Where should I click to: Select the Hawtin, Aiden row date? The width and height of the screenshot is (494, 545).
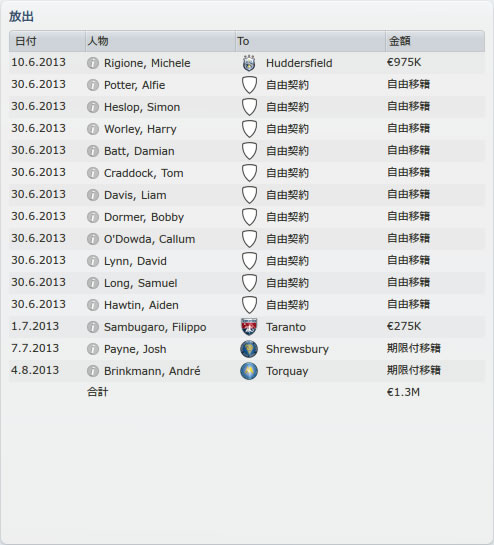[x=38, y=304]
